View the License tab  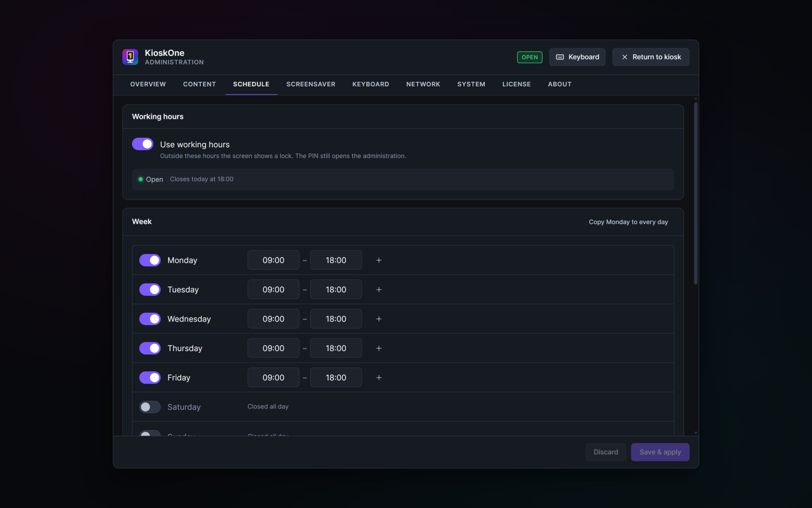pos(517,84)
